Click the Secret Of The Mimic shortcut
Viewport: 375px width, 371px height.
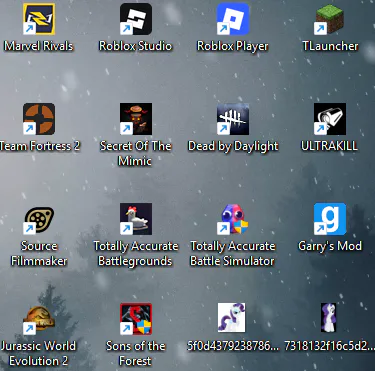pyautogui.click(x=136, y=119)
